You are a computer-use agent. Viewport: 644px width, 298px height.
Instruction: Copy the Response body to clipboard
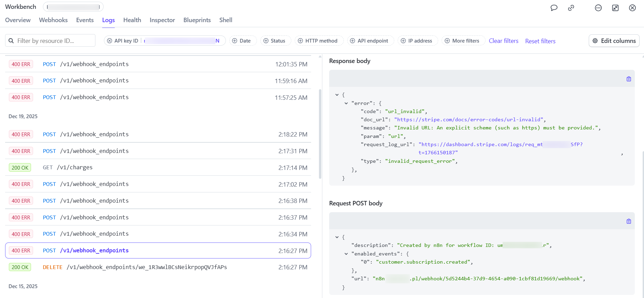629,79
